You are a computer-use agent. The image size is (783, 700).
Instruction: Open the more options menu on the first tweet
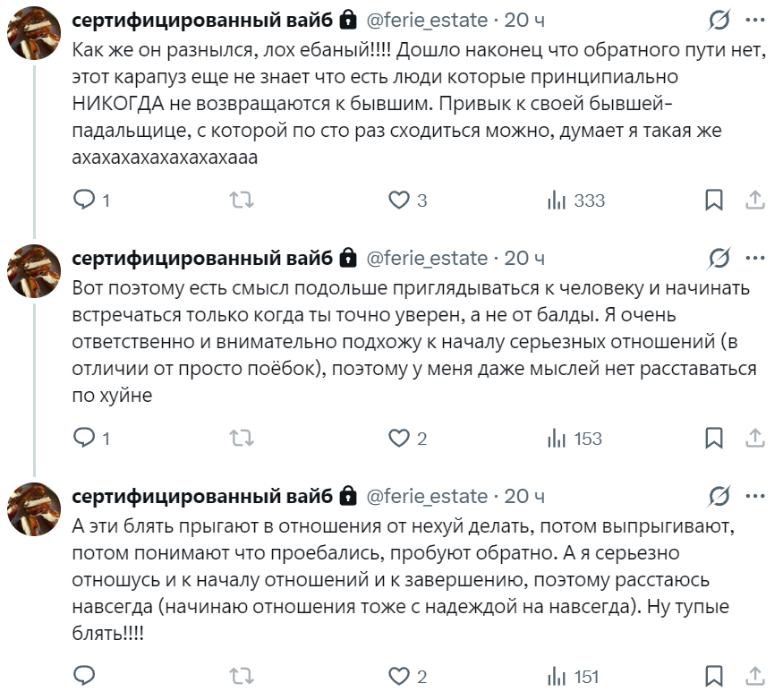click(x=754, y=21)
